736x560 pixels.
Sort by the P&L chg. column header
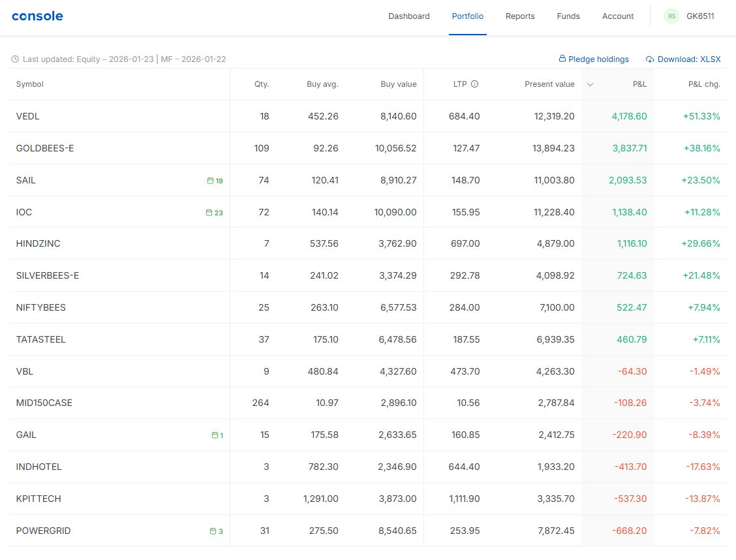point(704,84)
